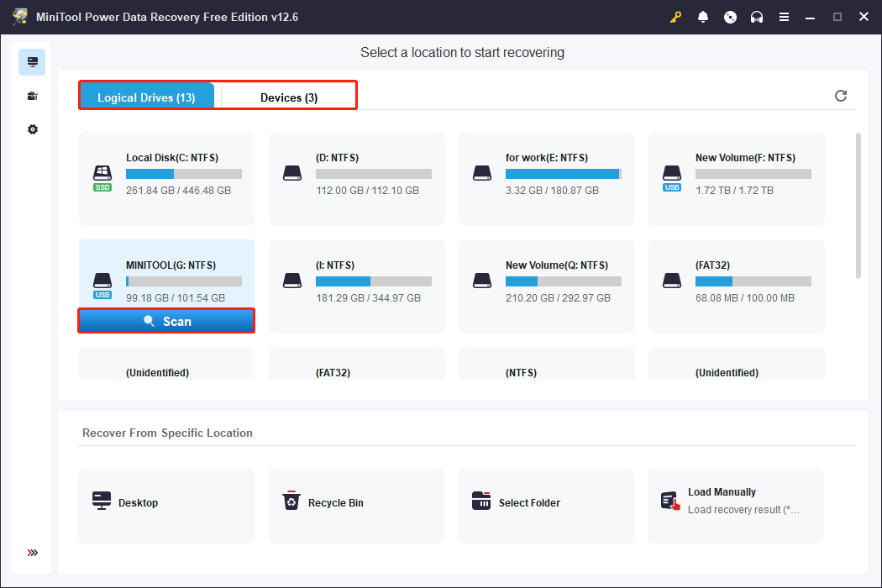The image size is (882, 588).
Task: Launch the Bootable Media disc icon
Action: 730,16
